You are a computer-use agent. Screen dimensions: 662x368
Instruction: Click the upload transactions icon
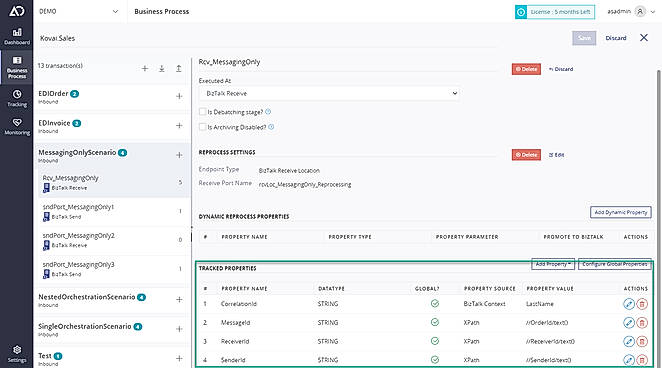tap(179, 68)
